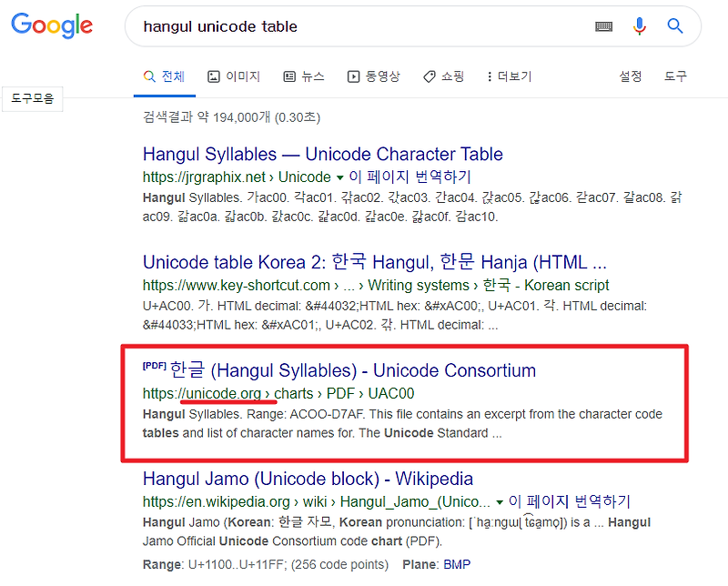Start voice search with microphone icon
Screen dimensions: 728x586
(640, 26)
